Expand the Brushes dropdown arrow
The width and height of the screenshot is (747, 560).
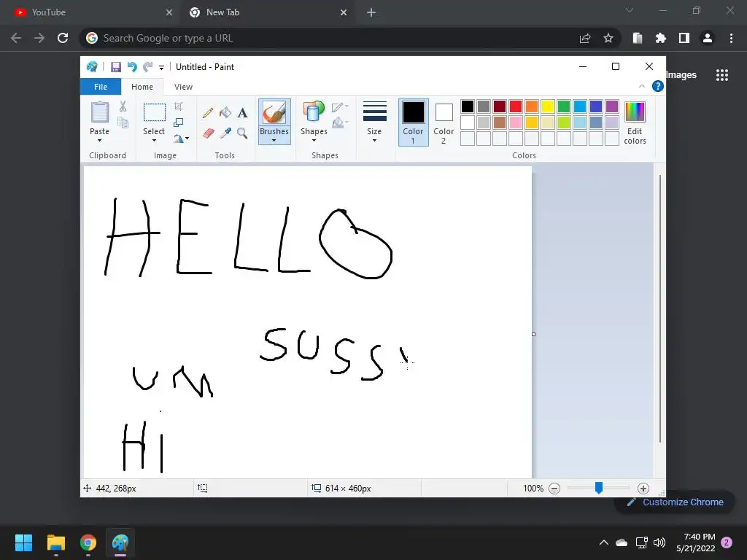(274, 141)
